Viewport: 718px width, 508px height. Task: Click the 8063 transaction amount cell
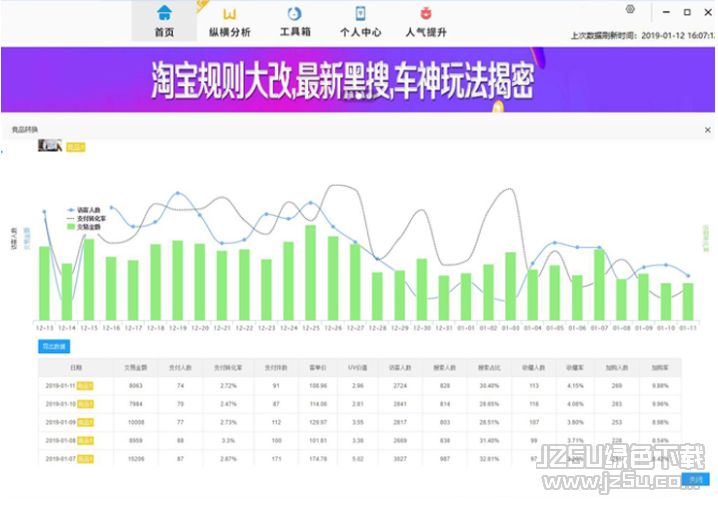point(136,386)
